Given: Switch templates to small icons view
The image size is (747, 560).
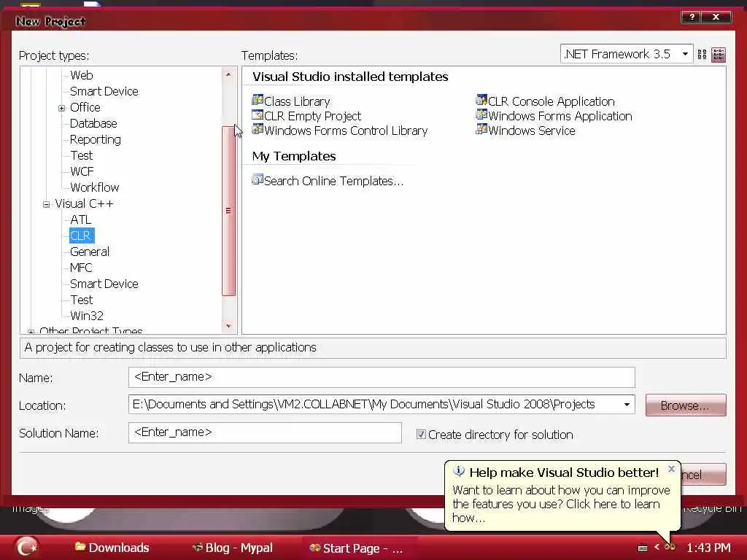Looking at the screenshot, I should pos(719,55).
